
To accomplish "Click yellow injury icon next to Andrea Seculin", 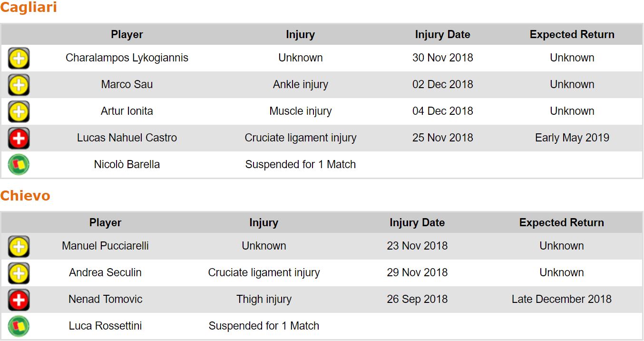I will (x=19, y=273).
